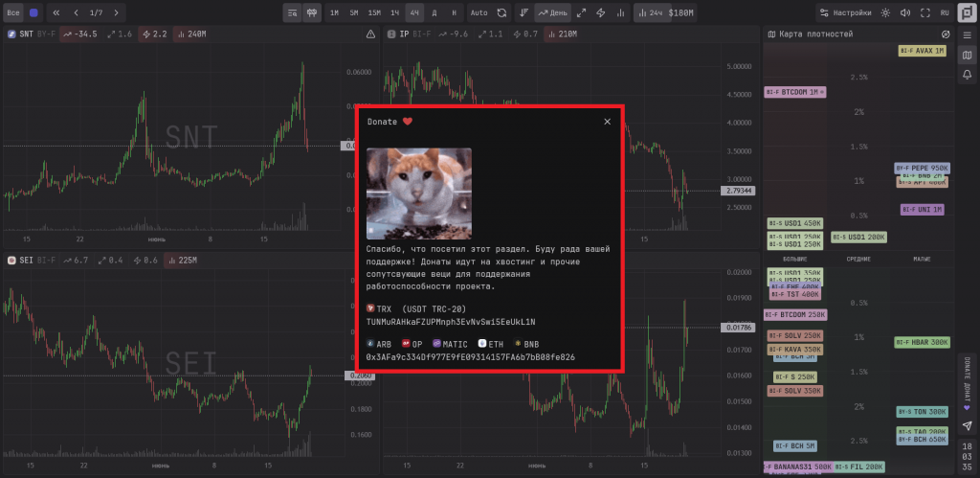Click the sort descending icon

pyautogui.click(x=524, y=12)
